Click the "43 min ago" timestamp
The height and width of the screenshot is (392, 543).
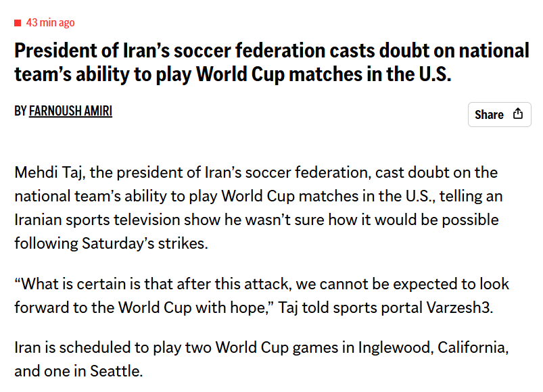click(50, 23)
